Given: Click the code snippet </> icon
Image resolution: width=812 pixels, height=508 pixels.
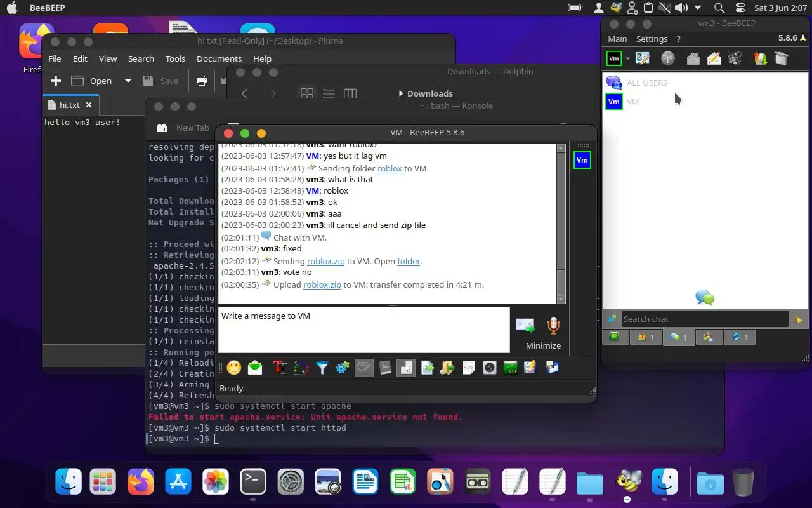Looking at the screenshot, I should point(469,368).
